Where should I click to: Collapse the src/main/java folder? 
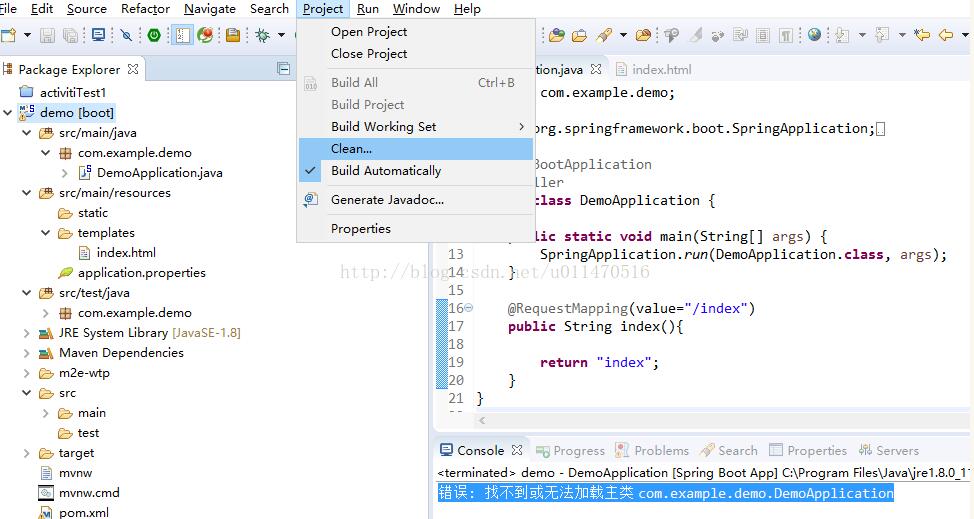[x=27, y=133]
